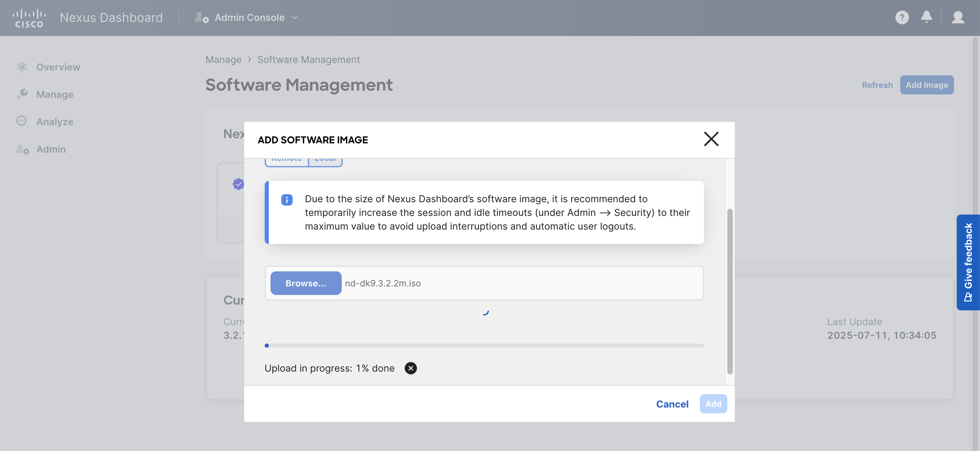Click the dialog vertical scrollbar
The width and height of the screenshot is (980, 451).
pyautogui.click(x=729, y=291)
